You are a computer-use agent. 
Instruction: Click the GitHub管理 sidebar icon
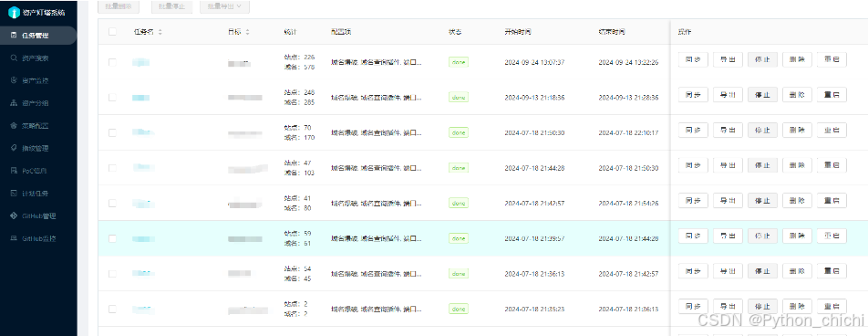coord(14,215)
